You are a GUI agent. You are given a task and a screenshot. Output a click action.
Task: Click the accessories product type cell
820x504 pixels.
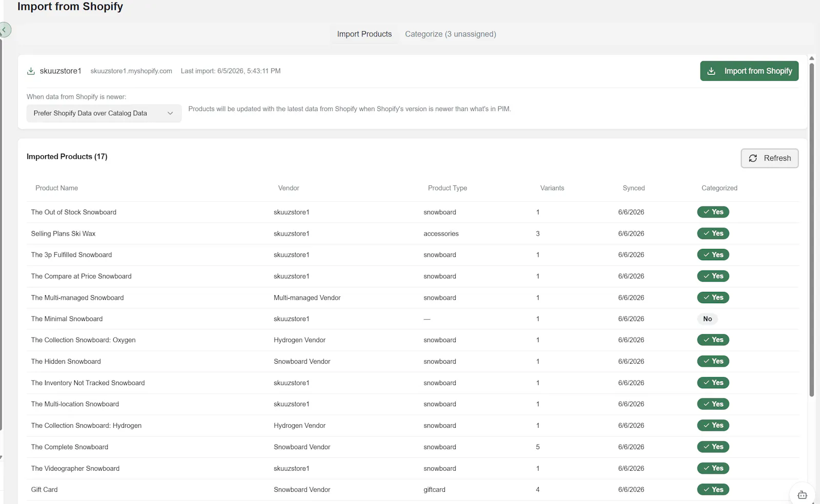(x=441, y=234)
